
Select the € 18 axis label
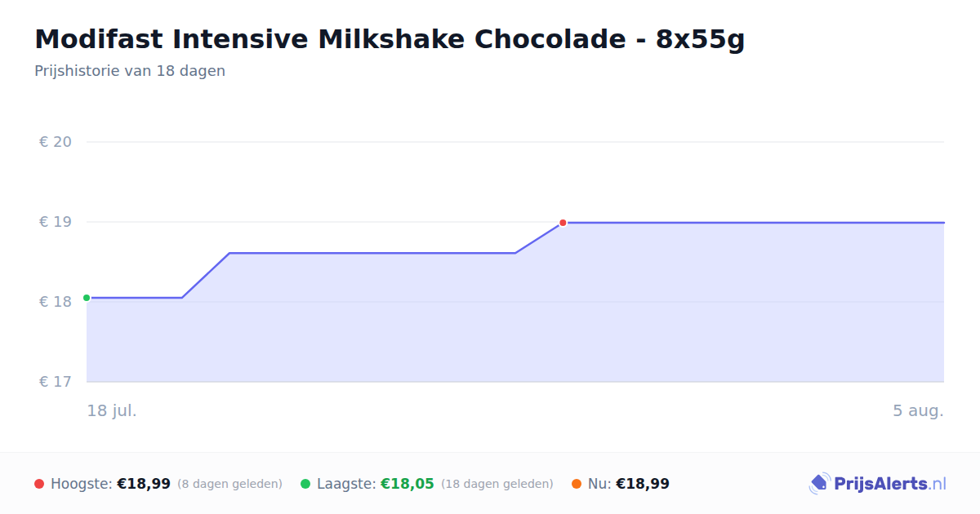56,302
